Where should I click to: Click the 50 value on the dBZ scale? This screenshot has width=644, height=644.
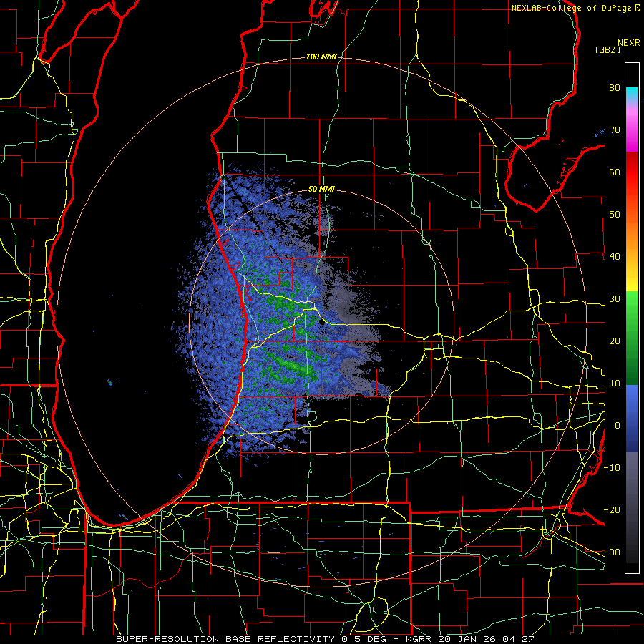pos(615,215)
